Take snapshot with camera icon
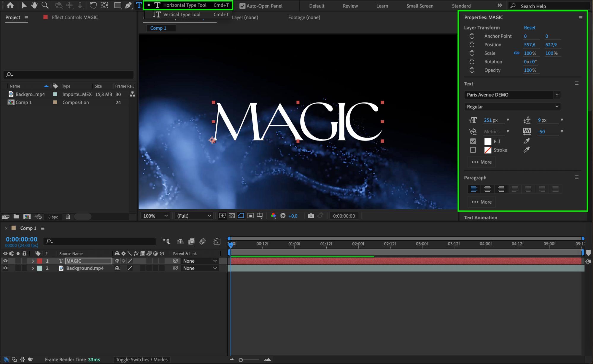 click(x=311, y=216)
